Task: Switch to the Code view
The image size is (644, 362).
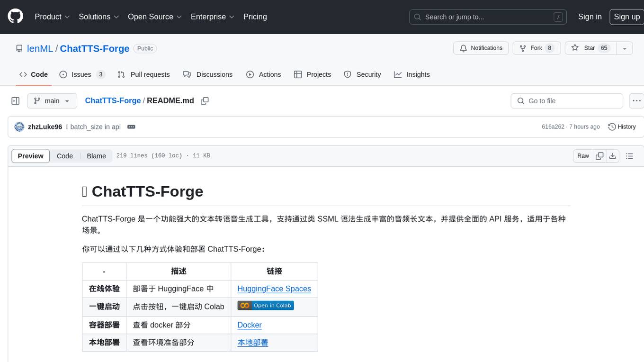Action: coord(65,156)
